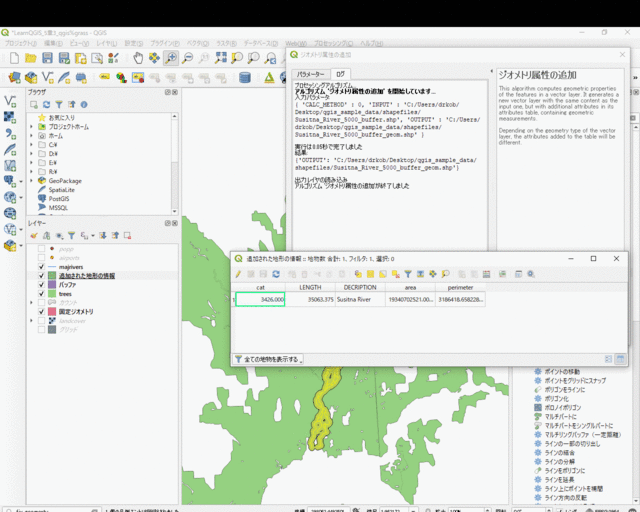This screenshot has width=640, height=512.
Task: Click Add Raster Layer in left sidebar
Action: click(10, 117)
